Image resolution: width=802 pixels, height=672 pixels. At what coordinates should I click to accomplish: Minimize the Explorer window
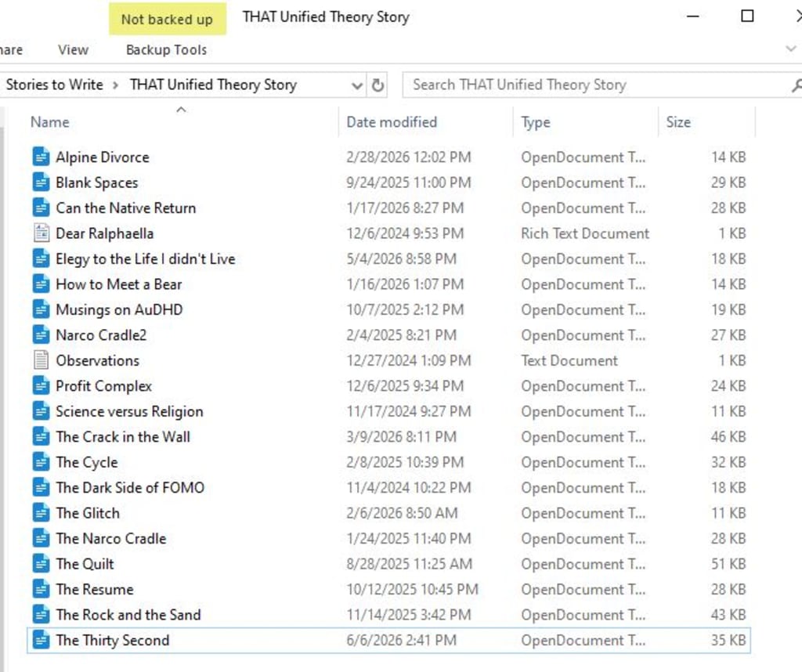693,16
